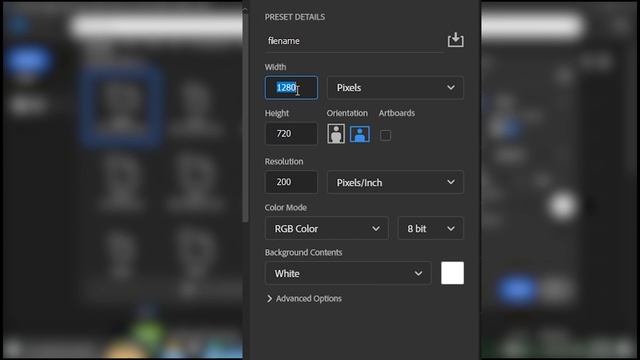Open the RGB Color mode dropdown
The height and width of the screenshot is (360, 640).
pos(327,229)
